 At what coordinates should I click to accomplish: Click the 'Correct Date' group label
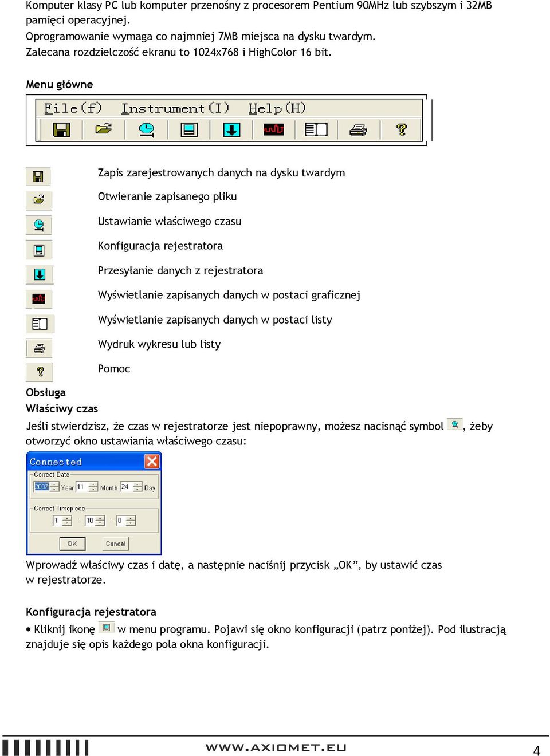click(x=52, y=475)
